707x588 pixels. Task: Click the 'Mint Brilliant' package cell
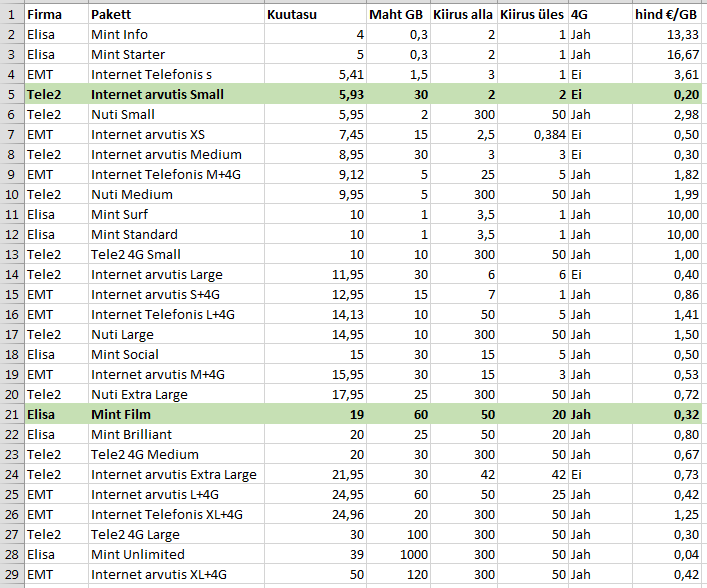click(x=175, y=435)
